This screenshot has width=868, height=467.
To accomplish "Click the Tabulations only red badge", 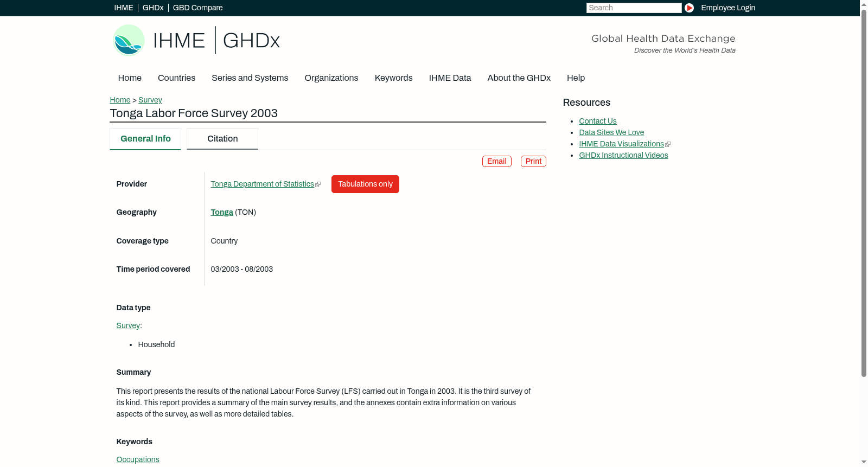I will pos(365,184).
